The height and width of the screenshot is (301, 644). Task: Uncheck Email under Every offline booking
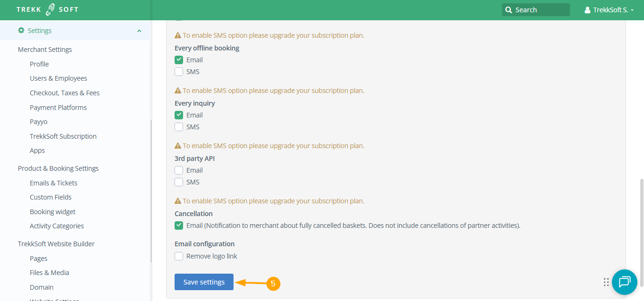click(179, 60)
